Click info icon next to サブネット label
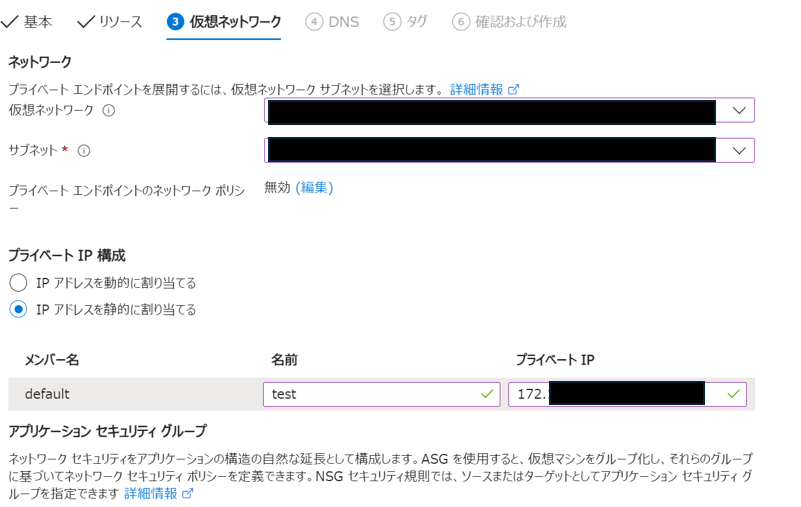801x507 pixels. (x=84, y=151)
